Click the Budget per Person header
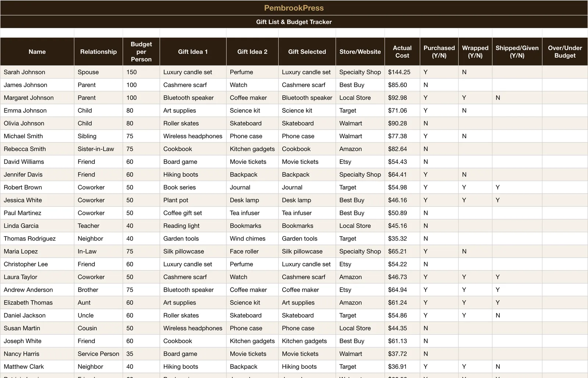This screenshot has height=378, width=588. pos(141,52)
